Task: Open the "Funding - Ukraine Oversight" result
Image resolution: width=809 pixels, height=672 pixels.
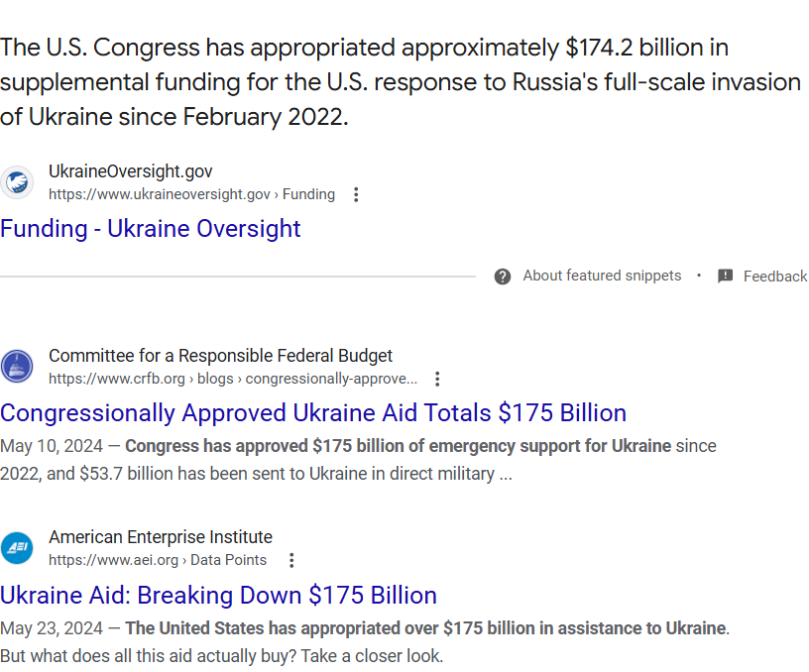Action: click(151, 229)
